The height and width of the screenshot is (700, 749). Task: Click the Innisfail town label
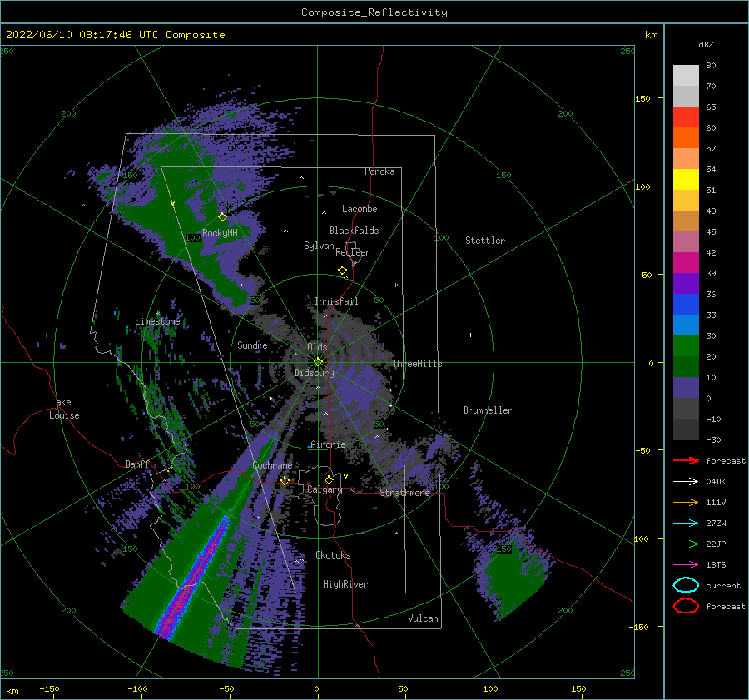click(336, 301)
